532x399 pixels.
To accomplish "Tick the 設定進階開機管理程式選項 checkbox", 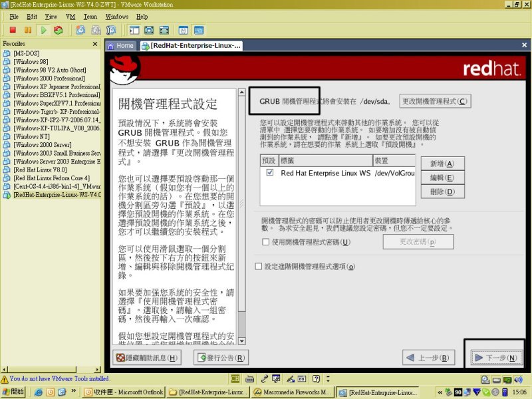I will [259, 267].
